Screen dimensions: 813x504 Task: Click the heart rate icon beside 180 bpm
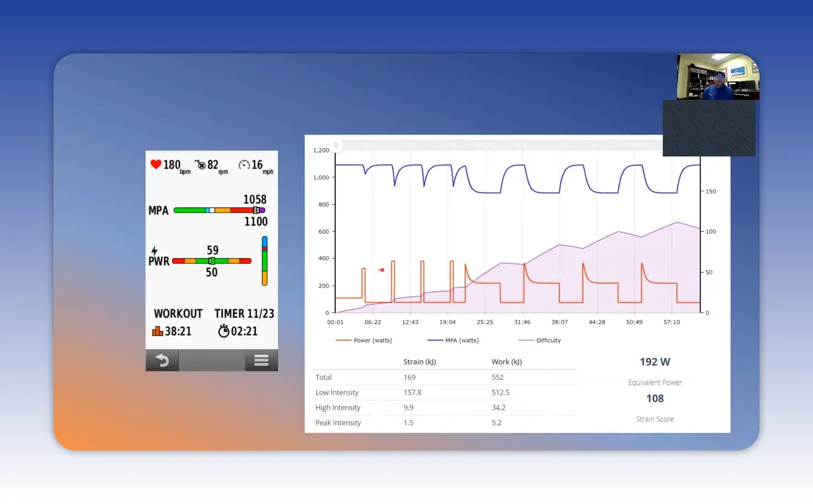click(x=156, y=164)
